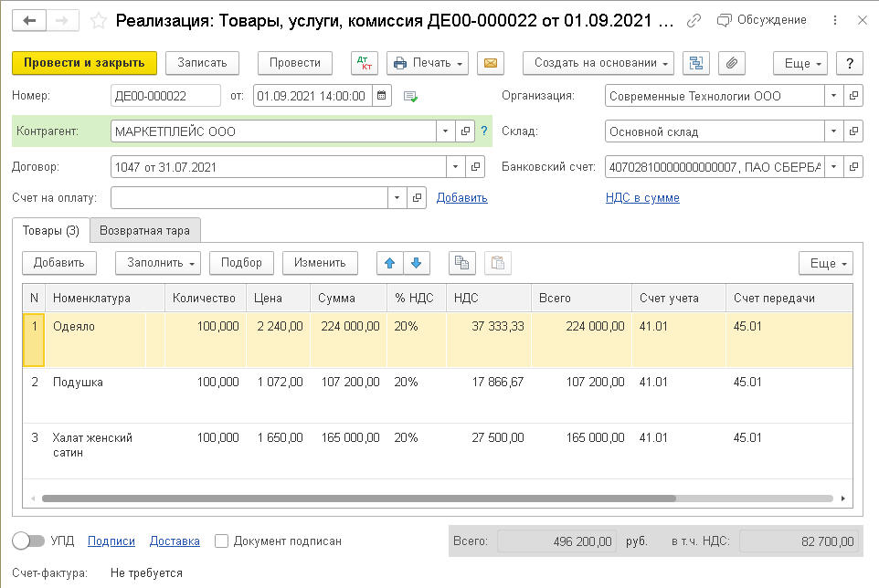Copy the document link via chain icon
Screen dimensions: 879x588
694,20
